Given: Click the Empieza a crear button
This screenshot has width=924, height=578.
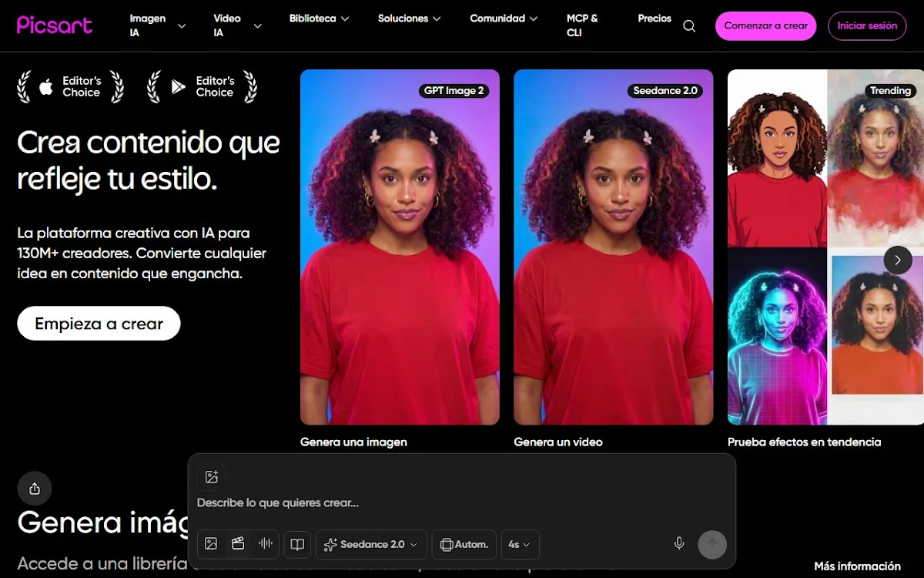Looking at the screenshot, I should coord(99,324).
